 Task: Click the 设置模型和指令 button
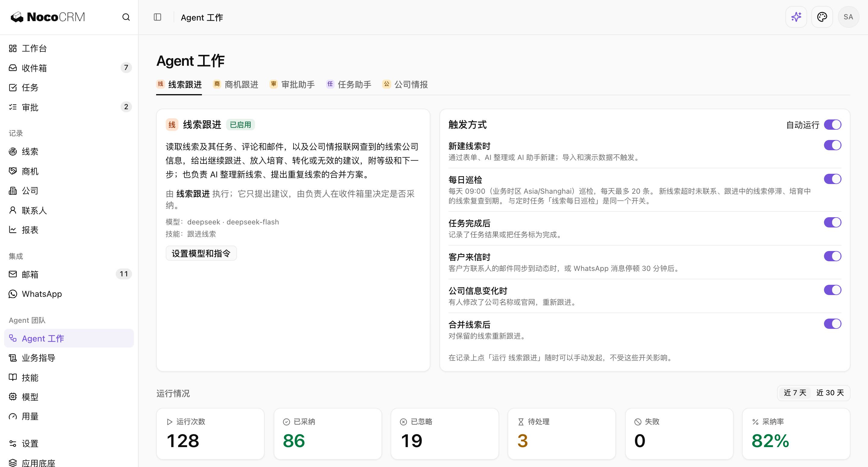pos(201,253)
